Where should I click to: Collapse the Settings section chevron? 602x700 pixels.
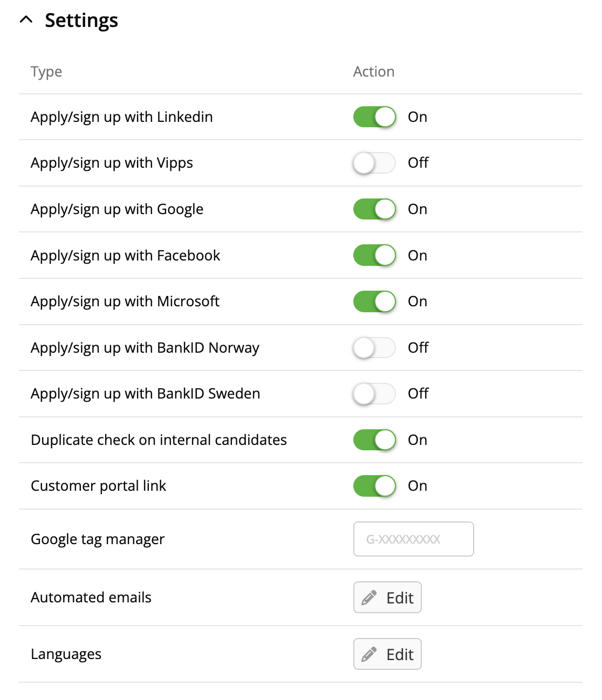pyautogui.click(x=26, y=20)
